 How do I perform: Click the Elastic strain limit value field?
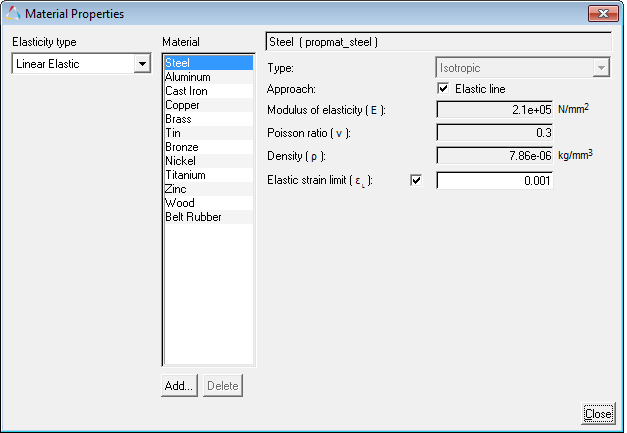point(494,181)
